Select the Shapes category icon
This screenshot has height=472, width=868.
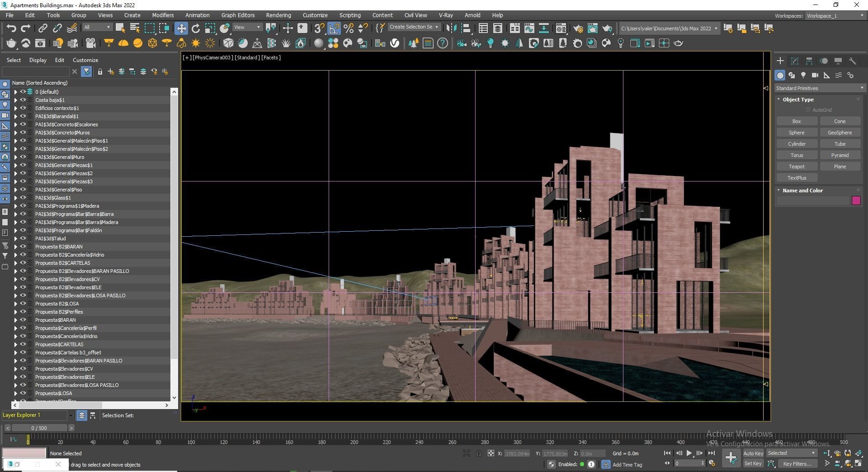click(792, 75)
